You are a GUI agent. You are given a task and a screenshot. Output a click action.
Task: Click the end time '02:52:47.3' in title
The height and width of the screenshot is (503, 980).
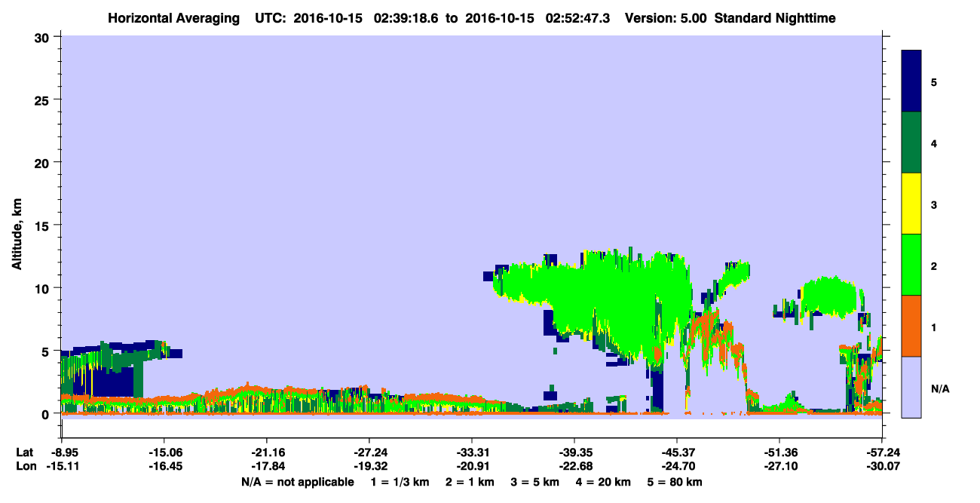[579, 17]
